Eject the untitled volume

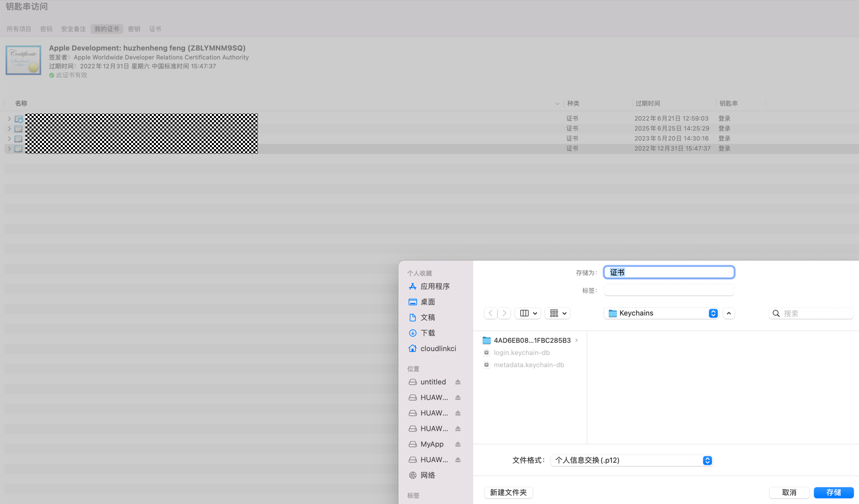click(458, 382)
